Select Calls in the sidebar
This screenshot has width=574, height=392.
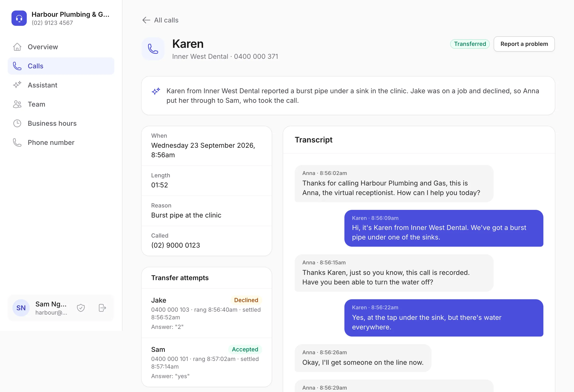point(61,66)
